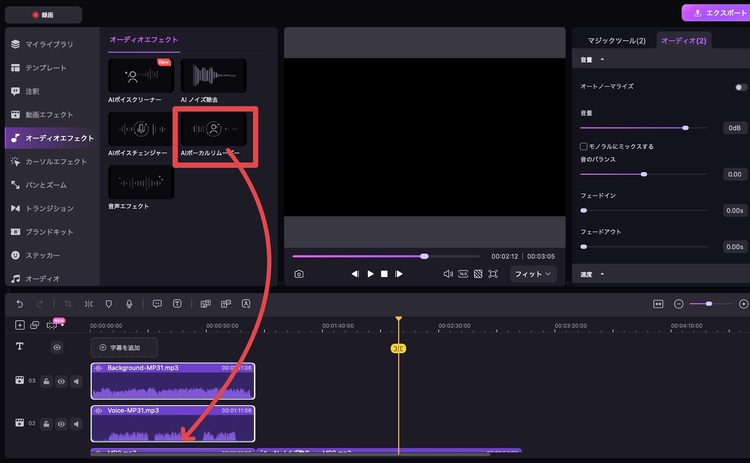
Task: Open Video Effects (動画エフェクト) in sidebar
Action: pos(49,114)
